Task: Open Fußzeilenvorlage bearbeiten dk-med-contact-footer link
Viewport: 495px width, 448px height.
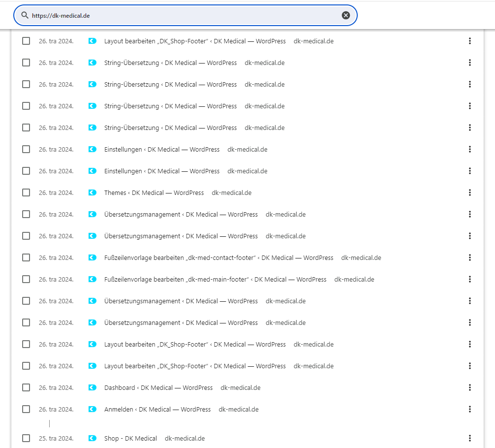Action: coord(219,258)
